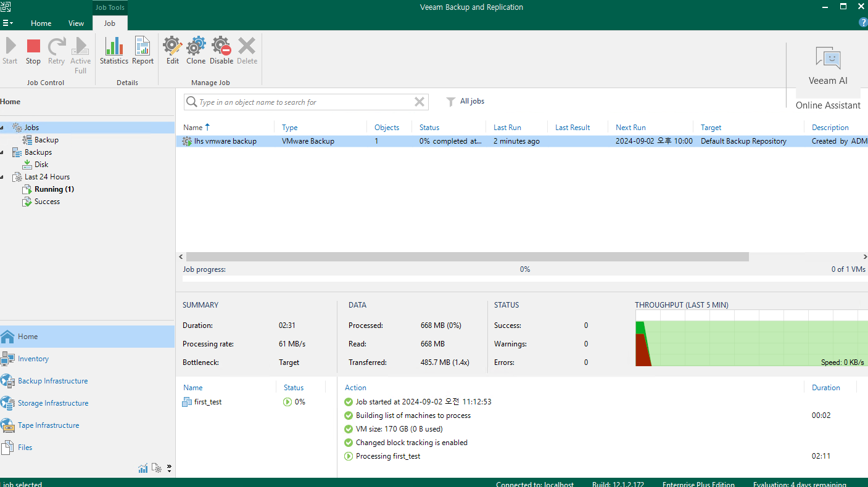Select Jobs node in the tree
The width and height of the screenshot is (868, 487).
(x=31, y=128)
